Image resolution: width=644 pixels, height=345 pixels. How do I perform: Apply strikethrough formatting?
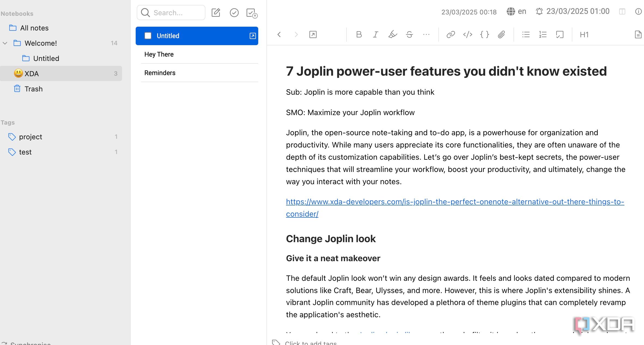click(409, 35)
